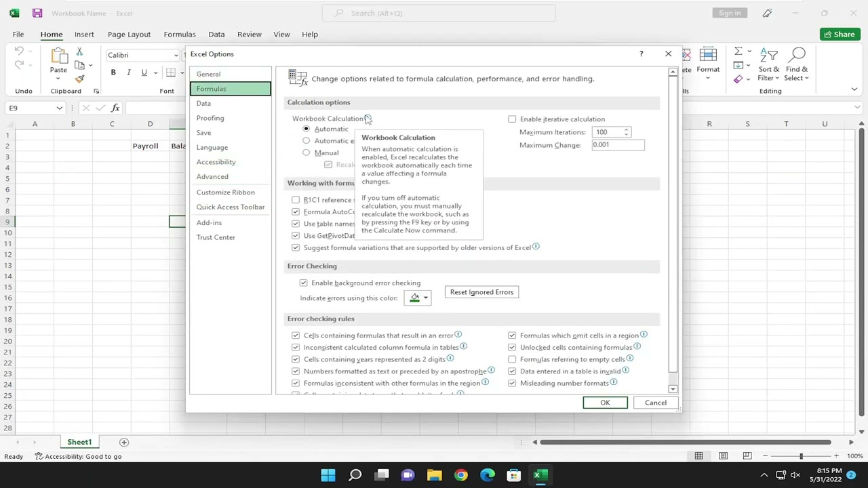Uncheck Enable background error checking
The height and width of the screenshot is (488, 868).
point(303,283)
